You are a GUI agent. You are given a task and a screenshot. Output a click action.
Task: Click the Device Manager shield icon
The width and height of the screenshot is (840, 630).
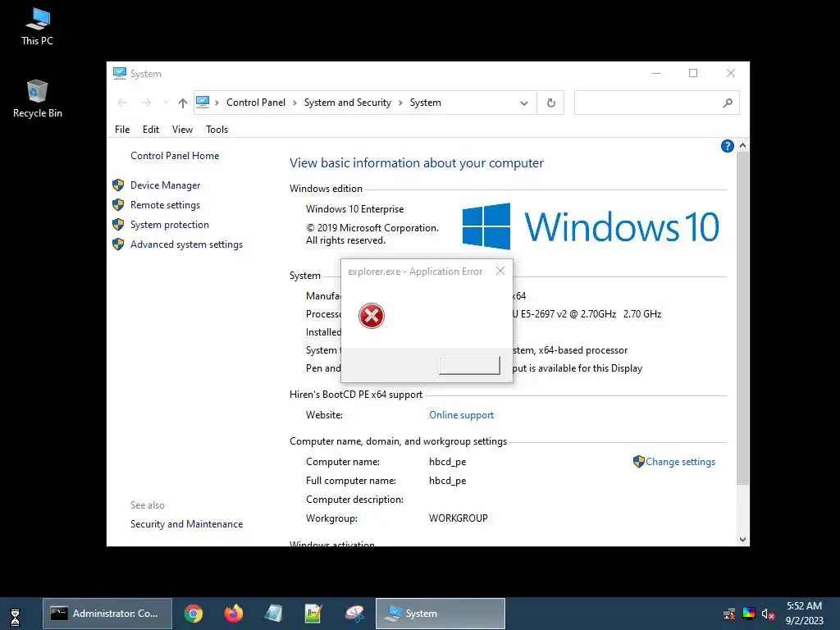click(x=118, y=185)
